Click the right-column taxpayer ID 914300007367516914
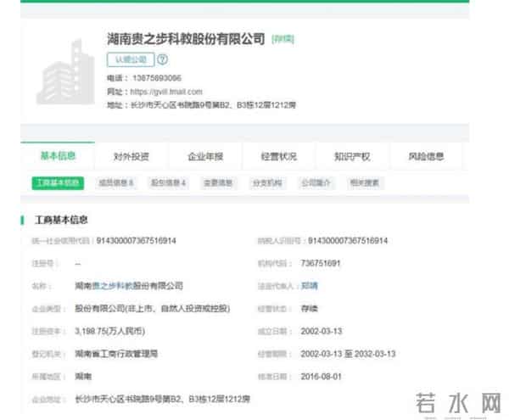Image resolution: width=509 pixels, height=420 pixels. (x=348, y=241)
